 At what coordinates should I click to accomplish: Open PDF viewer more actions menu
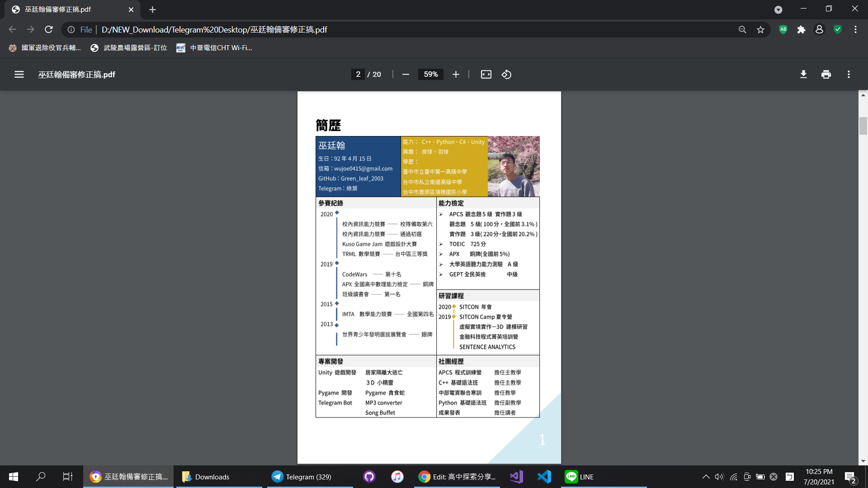849,75
